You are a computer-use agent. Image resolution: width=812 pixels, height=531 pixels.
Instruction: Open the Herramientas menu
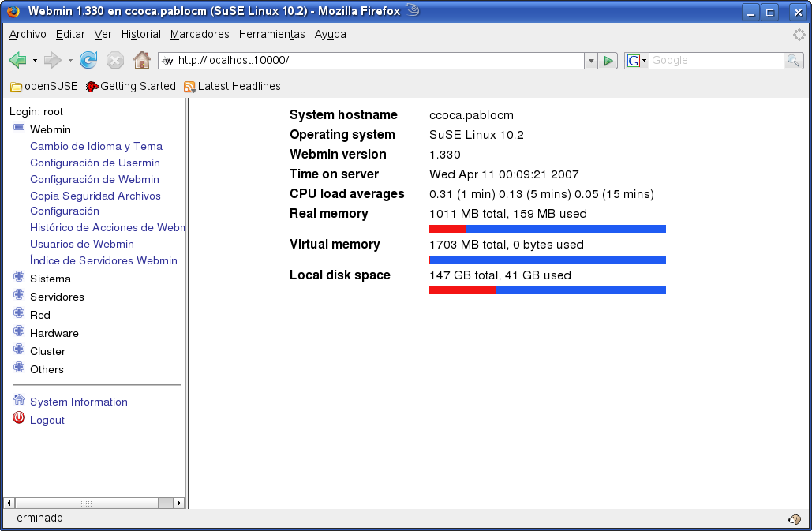coord(271,35)
